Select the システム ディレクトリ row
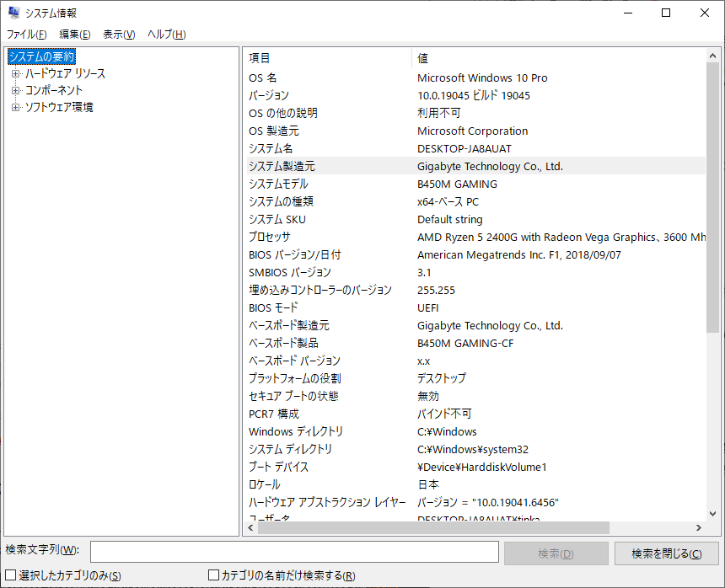Screen dimensions: 725x588 (476, 450)
